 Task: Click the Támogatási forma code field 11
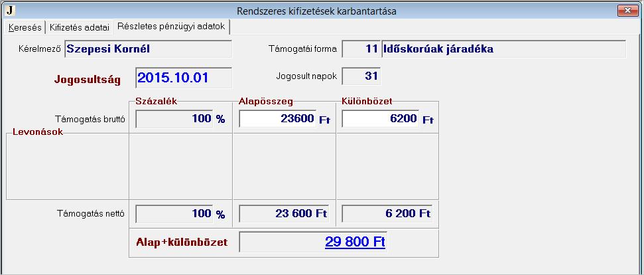coord(361,49)
